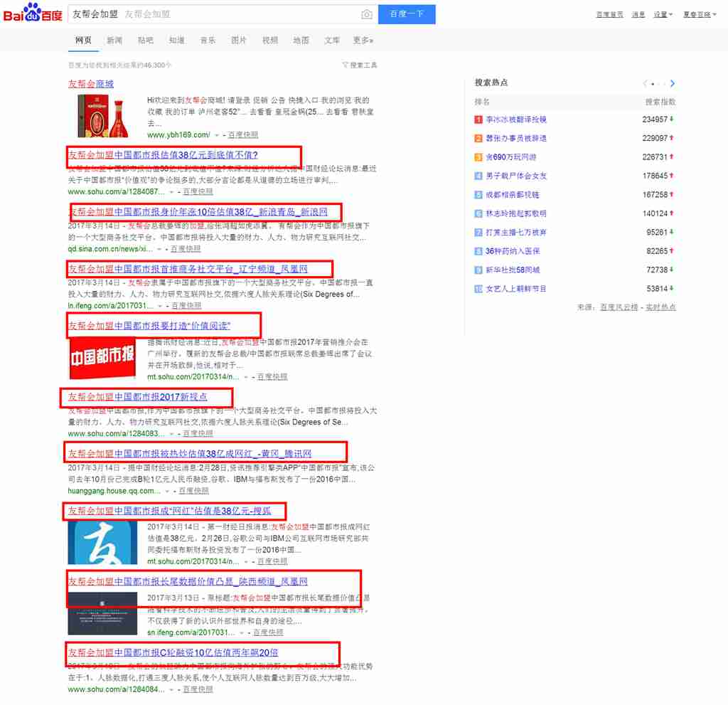Click the search input field
This screenshot has height=705, width=728.
pos(213,14)
